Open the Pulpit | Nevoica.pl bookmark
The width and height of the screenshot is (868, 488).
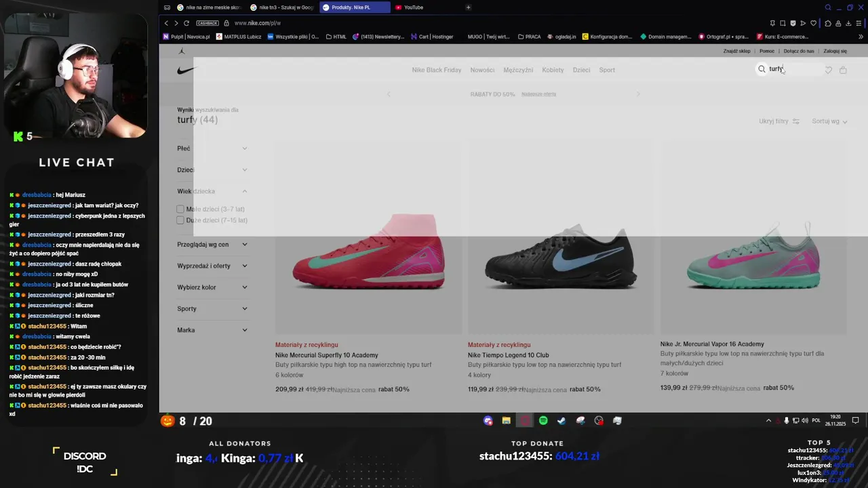click(x=186, y=37)
